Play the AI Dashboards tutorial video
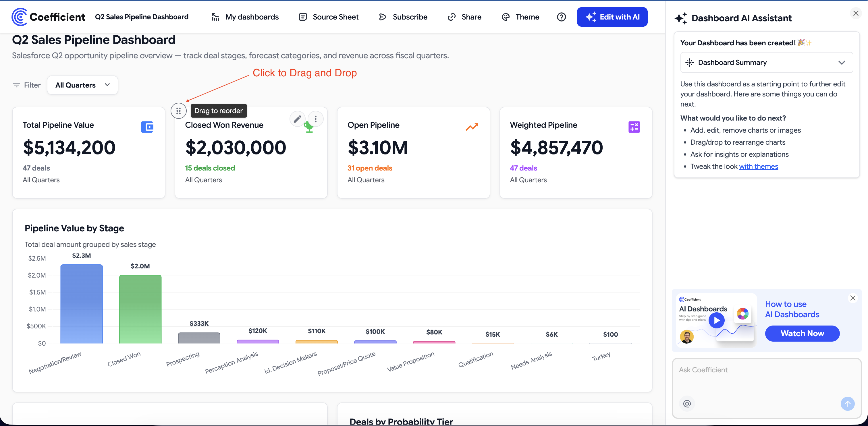Viewport: 868px width, 426px height. pos(716,320)
